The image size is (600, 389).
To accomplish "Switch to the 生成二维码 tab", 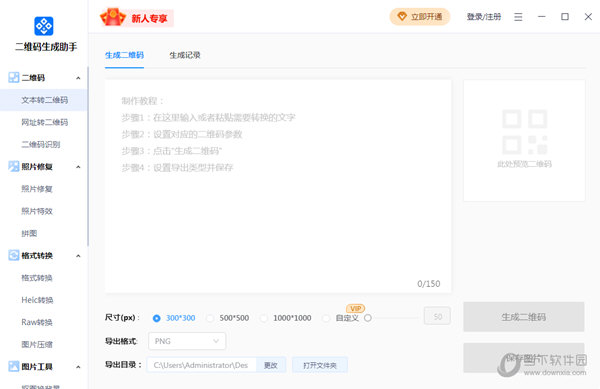I will [x=124, y=55].
